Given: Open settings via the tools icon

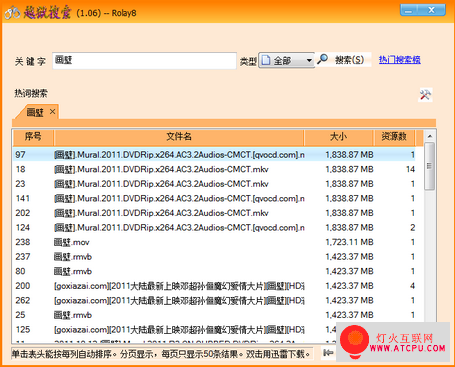Looking at the screenshot, I should 425,95.
